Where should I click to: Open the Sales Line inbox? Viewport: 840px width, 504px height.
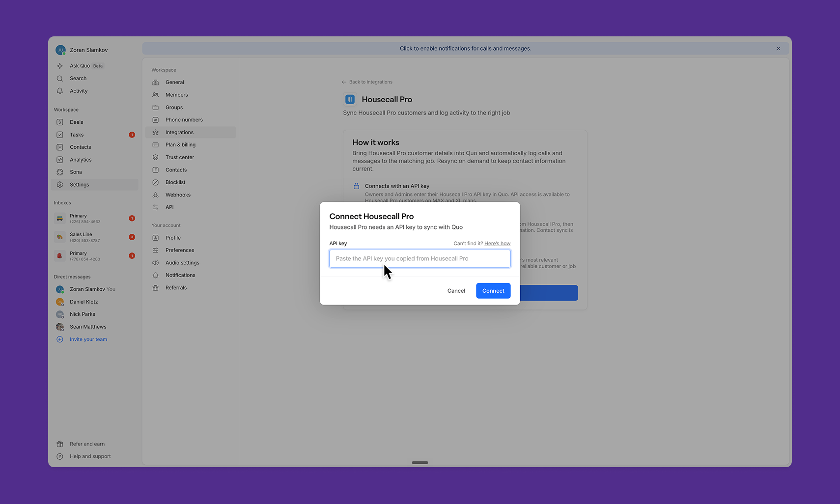point(95,237)
